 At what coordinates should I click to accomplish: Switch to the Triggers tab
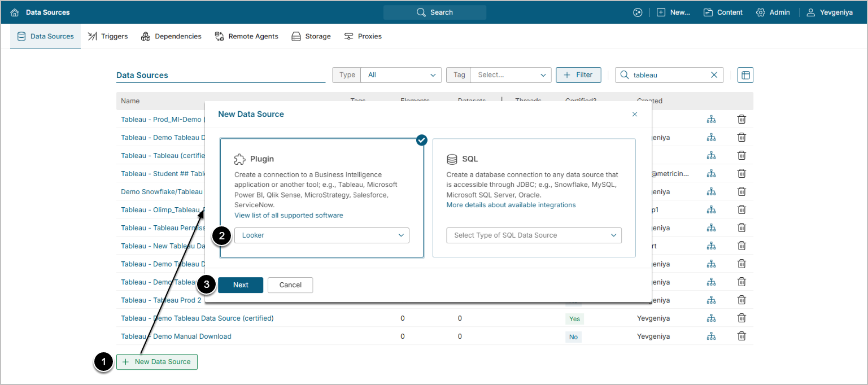coord(108,36)
